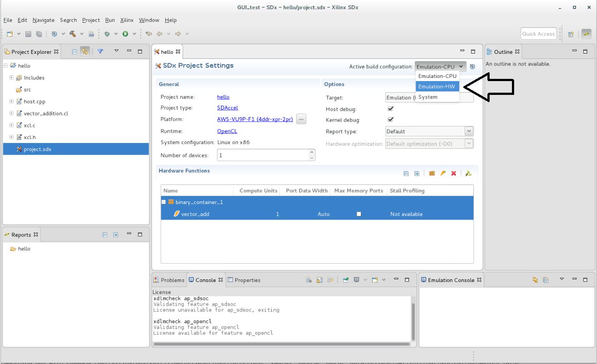Collapse the hello project node

(x=5, y=65)
